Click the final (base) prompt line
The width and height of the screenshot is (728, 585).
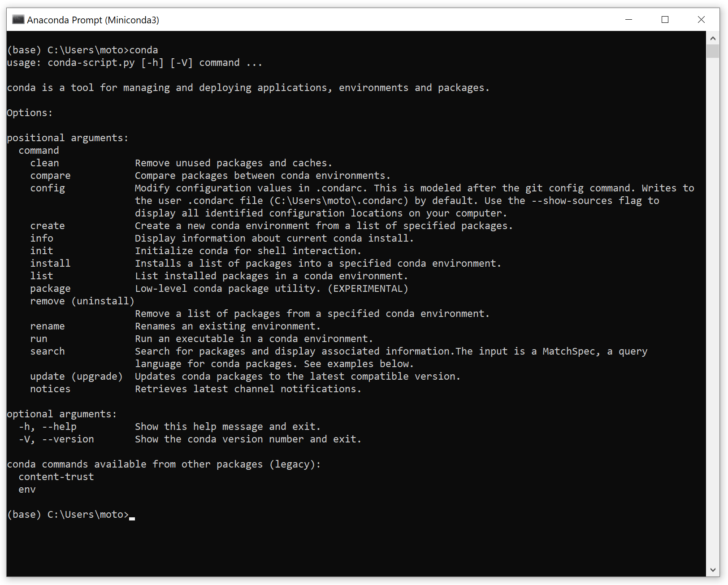pos(67,514)
